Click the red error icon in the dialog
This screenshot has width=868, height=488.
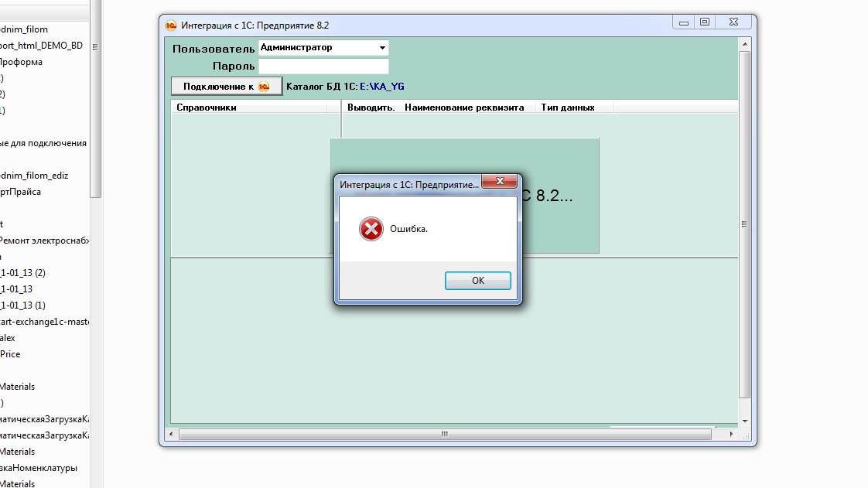[x=371, y=228]
